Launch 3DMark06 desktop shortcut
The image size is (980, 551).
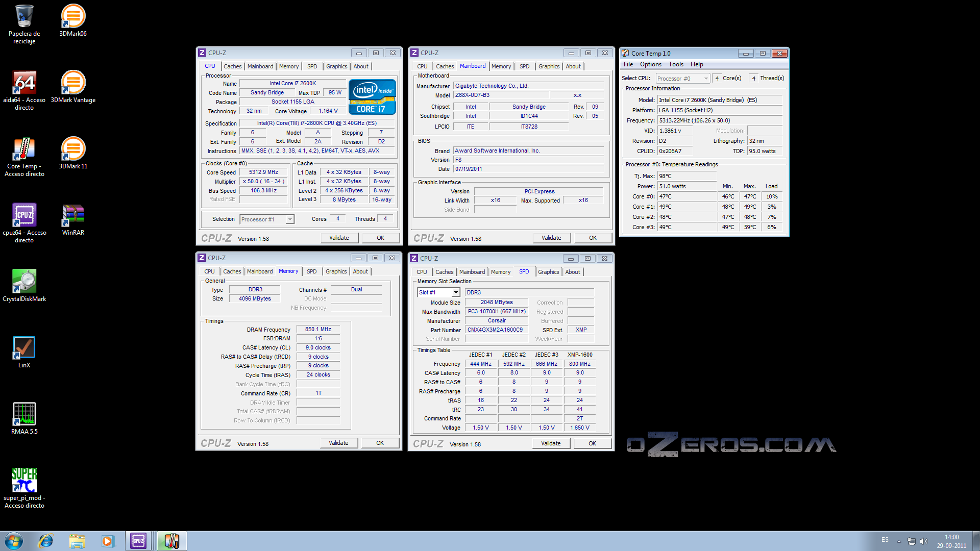pyautogui.click(x=73, y=20)
